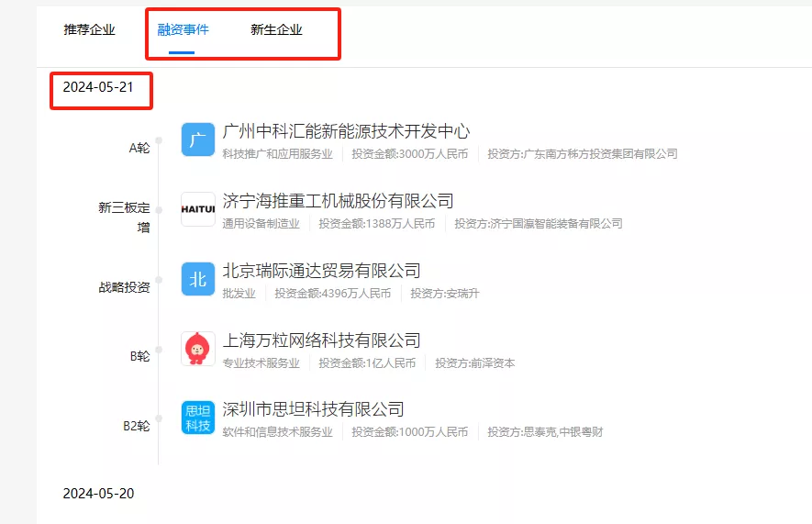Open 济宁海推重工机械股份有限公司 company page
Screen dimensions: 812x524
click(339, 201)
